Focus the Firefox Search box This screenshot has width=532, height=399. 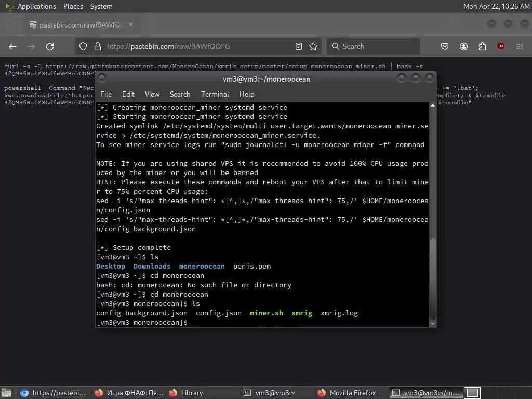click(x=373, y=46)
